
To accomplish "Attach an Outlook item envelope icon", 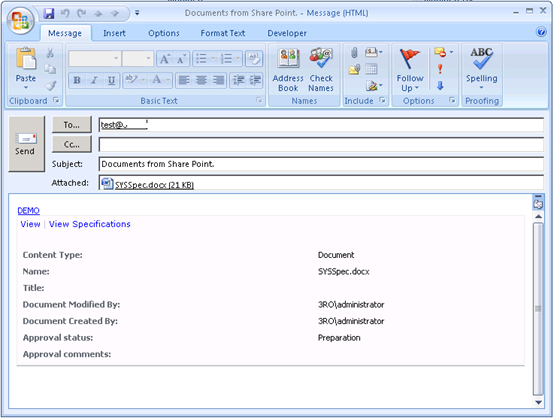I will pyautogui.click(x=354, y=69).
